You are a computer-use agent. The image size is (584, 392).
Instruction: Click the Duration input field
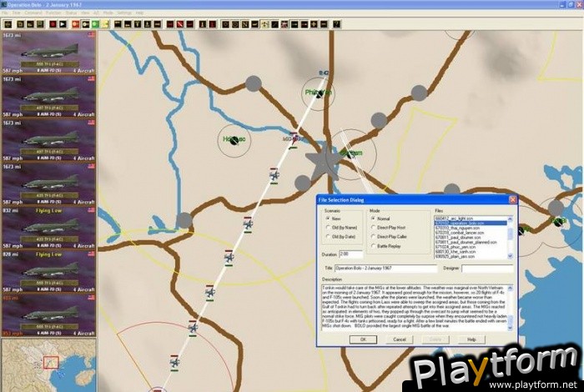[351, 254]
